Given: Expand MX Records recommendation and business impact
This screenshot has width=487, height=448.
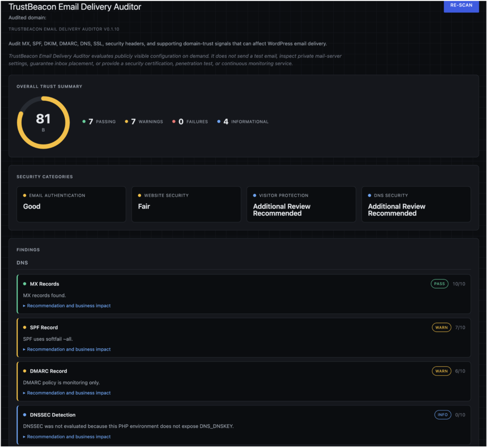Looking at the screenshot, I should coord(67,305).
